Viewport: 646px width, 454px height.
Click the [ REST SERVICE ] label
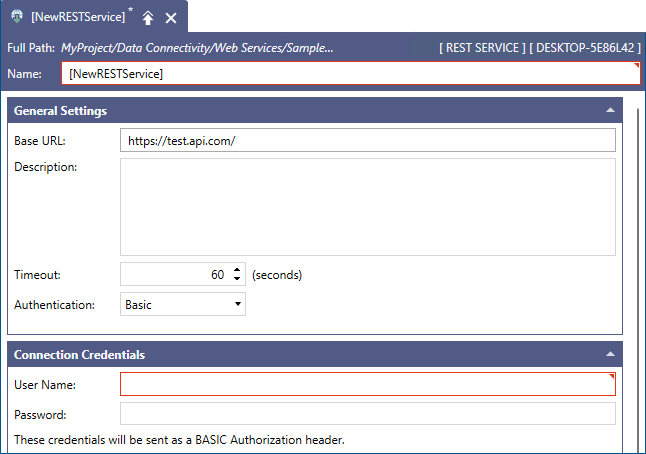482,48
